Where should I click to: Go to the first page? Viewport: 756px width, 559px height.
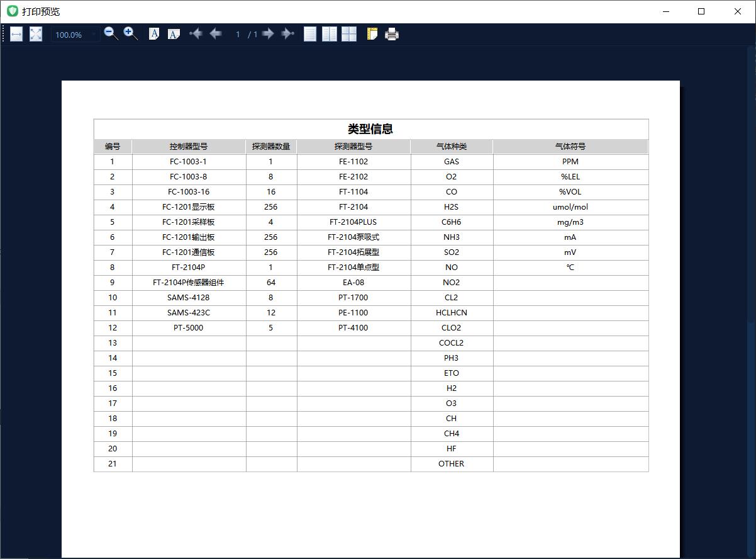tap(196, 34)
